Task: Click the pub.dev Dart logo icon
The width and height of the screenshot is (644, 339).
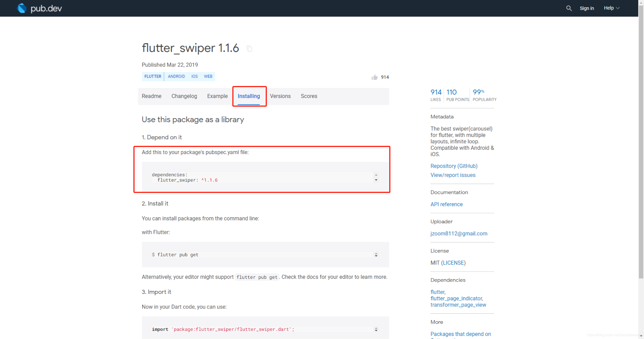Action: (21, 8)
